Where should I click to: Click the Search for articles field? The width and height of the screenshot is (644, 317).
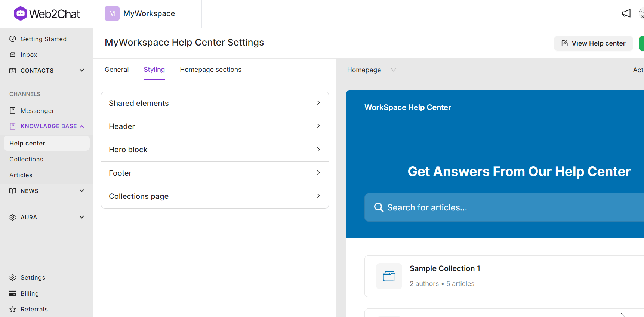[504, 207]
